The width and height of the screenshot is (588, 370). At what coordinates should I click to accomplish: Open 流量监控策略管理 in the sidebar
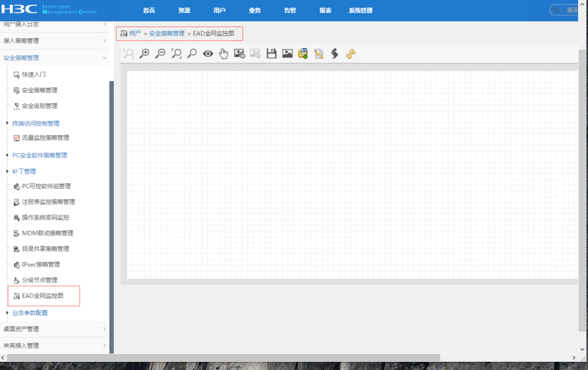(x=45, y=138)
